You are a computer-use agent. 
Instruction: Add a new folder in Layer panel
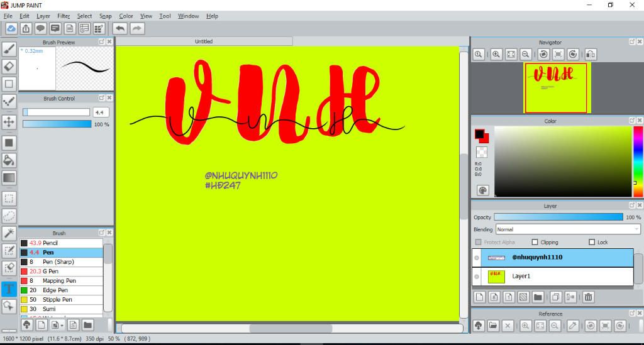(538, 297)
